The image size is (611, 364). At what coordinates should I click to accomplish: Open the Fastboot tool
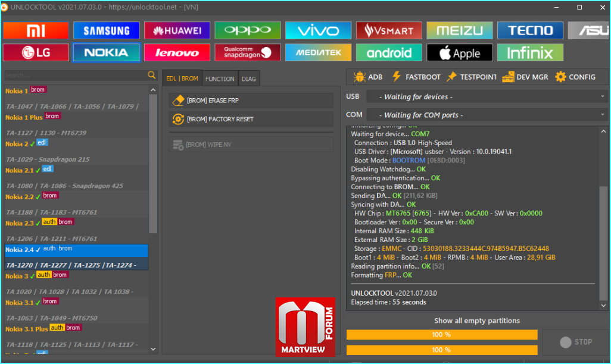point(416,77)
